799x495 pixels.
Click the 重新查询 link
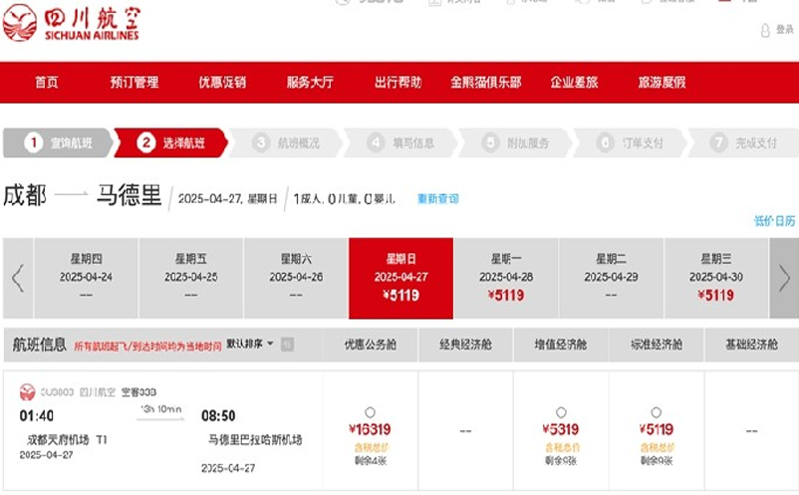click(x=438, y=199)
